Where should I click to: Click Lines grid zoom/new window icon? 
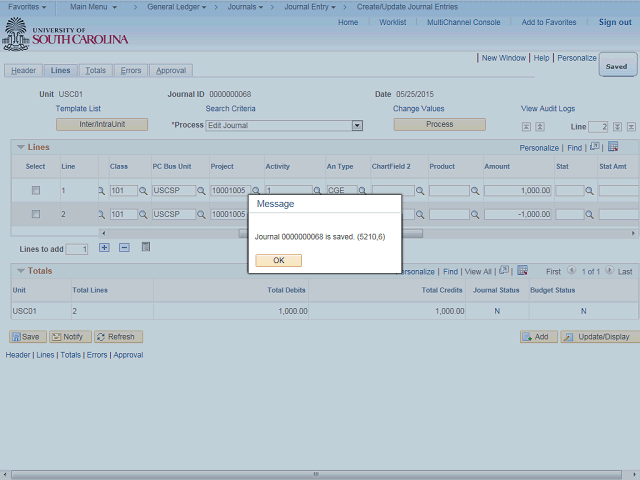(595, 147)
